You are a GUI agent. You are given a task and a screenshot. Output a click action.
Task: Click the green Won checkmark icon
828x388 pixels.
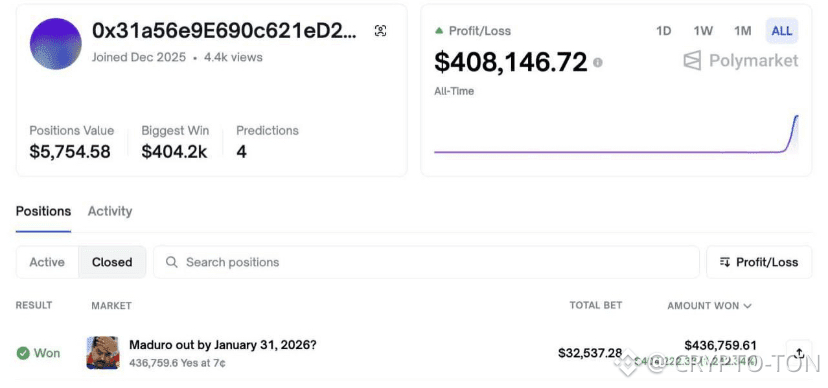[x=23, y=353]
